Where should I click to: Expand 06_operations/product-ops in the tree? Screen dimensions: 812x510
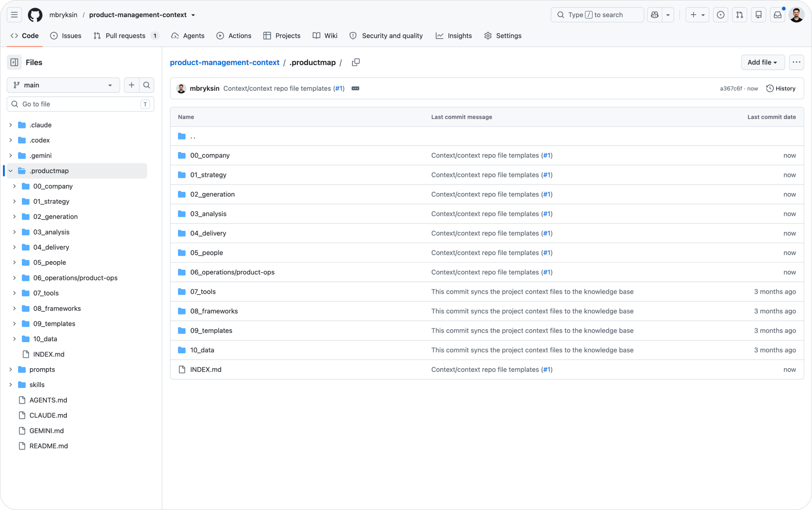click(x=15, y=278)
